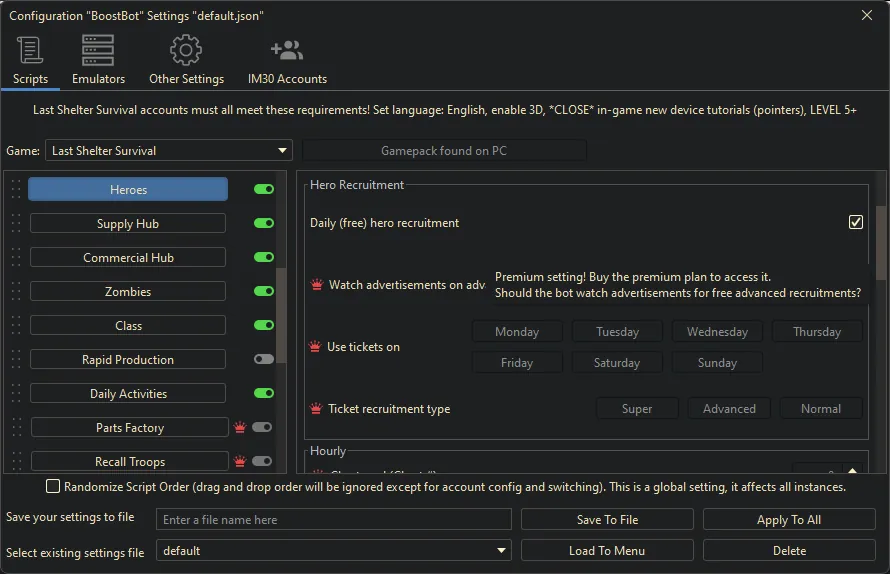
Task: Enable the Rapid Production script switch
Action: coord(264,359)
